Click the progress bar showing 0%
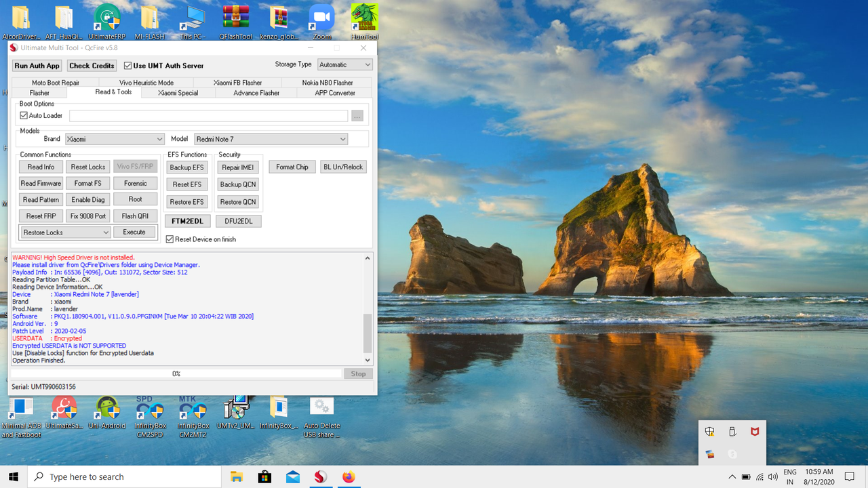Viewport: 868px width, 488px height. click(x=176, y=373)
